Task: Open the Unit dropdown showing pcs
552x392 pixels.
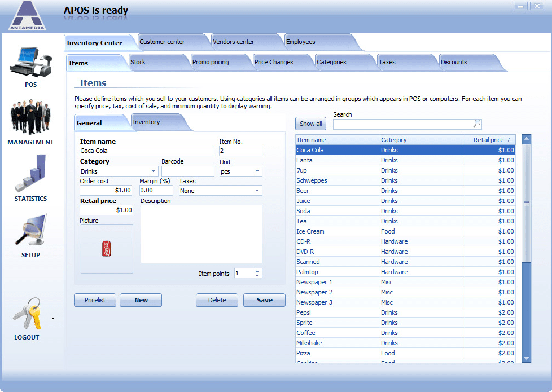Action: tap(240, 171)
